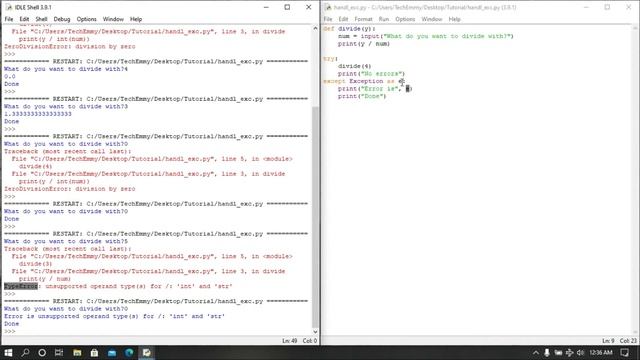Open Window menu in handl_exc.py editor

[432, 19]
